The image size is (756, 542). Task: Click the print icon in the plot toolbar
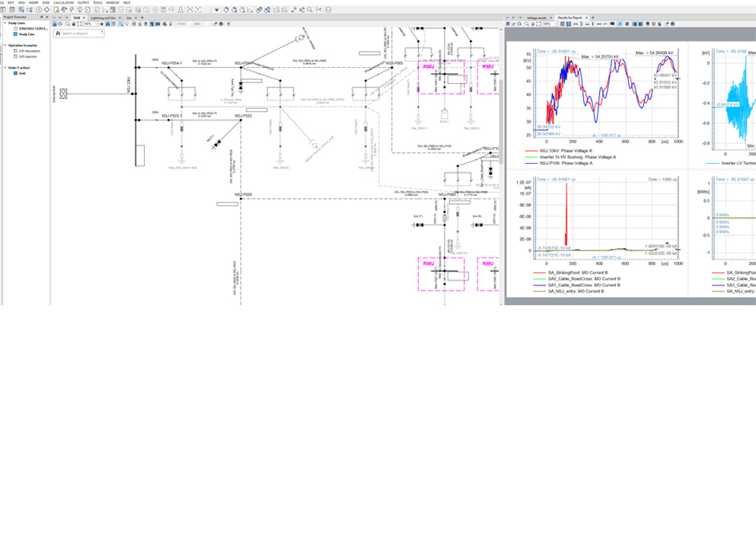(672, 24)
